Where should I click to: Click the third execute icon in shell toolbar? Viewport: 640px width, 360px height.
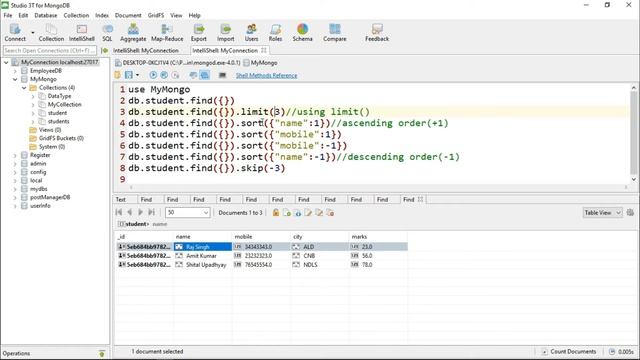(175, 75)
